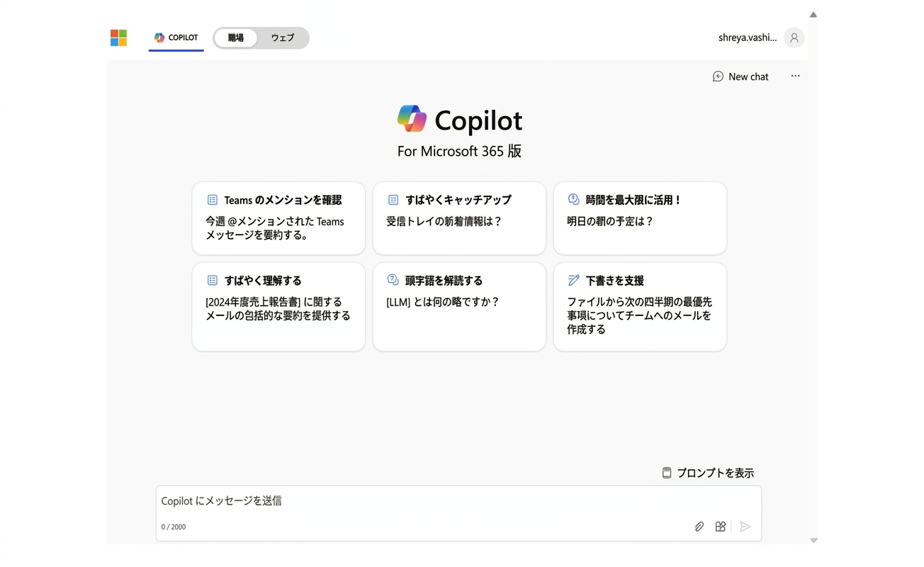Image resolution: width=924 pixels, height=567 pixels.
Task: Click the text 今週 @メンションされた Teams メッセージを要約する。
Action: click(x=275, y=228)
